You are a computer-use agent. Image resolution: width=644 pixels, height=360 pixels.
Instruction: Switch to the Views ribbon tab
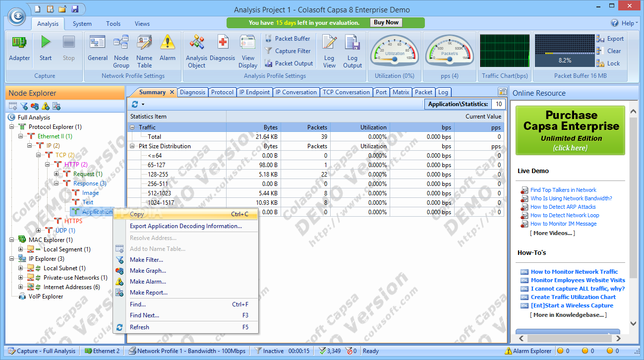click(142, 24)
